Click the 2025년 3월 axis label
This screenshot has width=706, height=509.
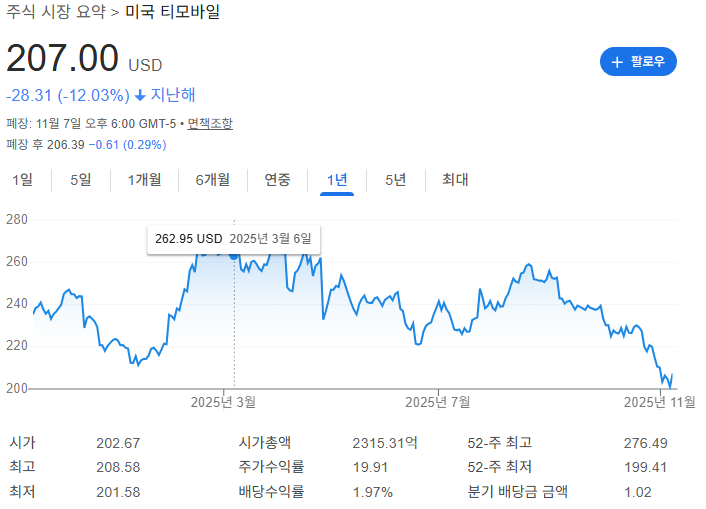point(223,402)
